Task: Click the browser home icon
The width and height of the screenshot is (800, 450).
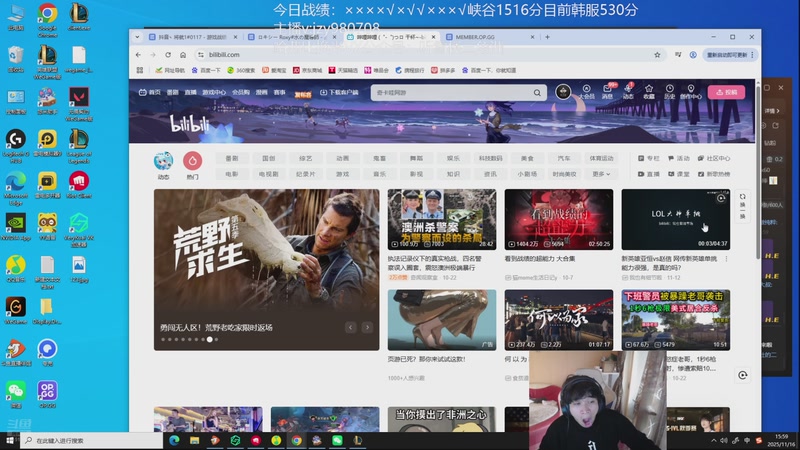Action: 183,55
